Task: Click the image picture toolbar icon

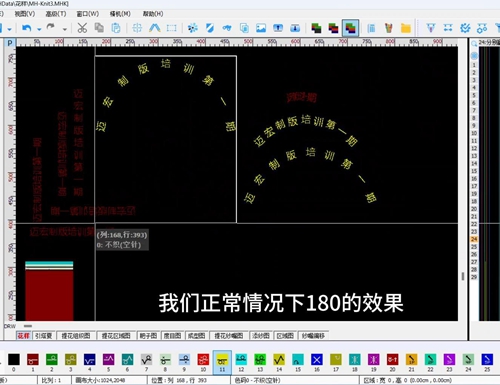Action: [x=261, y=28]
